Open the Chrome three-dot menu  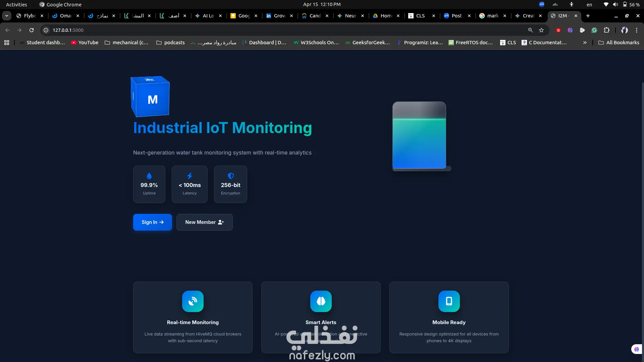(636, 30)
